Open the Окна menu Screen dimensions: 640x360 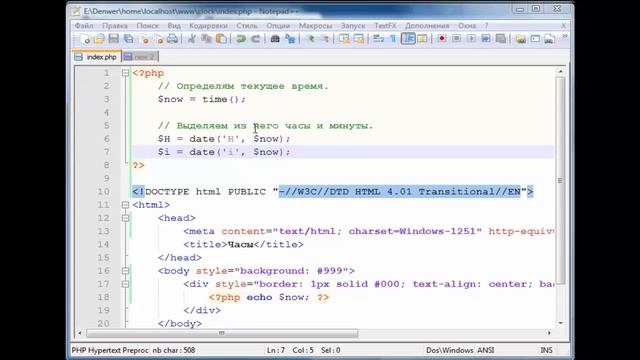(467, 26)
